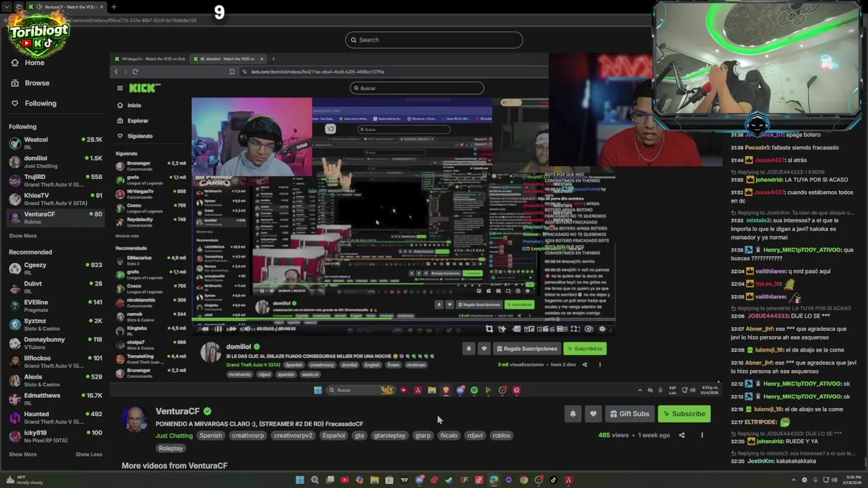Select the roblox tag

tap(501, 436)
